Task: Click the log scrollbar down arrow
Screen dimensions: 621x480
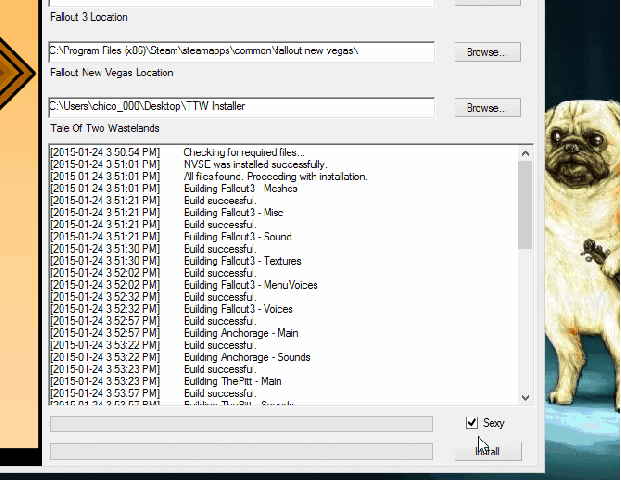Action: click(x=524, y=397)
